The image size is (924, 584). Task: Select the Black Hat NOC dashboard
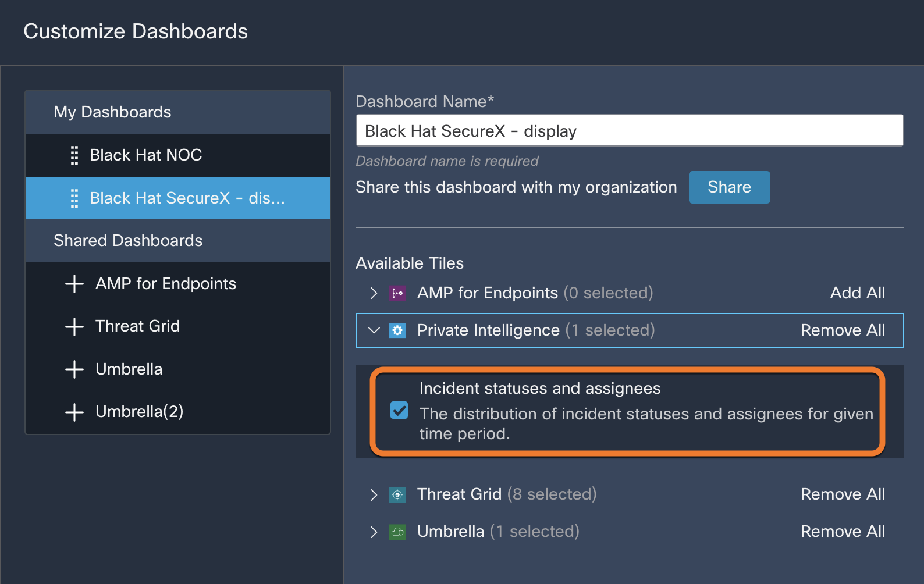pyautogui.click(x=178, y=155)
